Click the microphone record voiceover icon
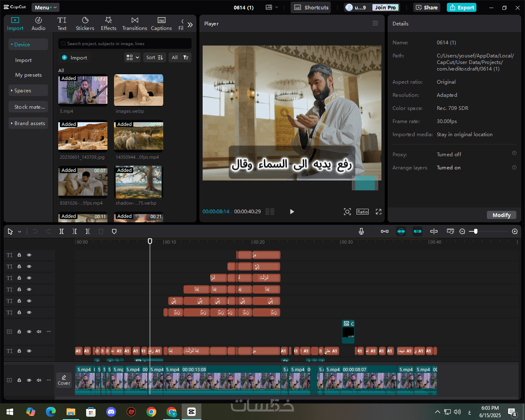This screenshot has width=525, height=420. coord(361,231)
